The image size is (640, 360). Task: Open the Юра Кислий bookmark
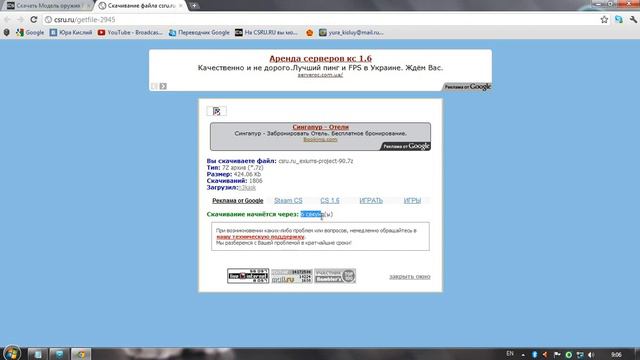(x=71, y=32)
